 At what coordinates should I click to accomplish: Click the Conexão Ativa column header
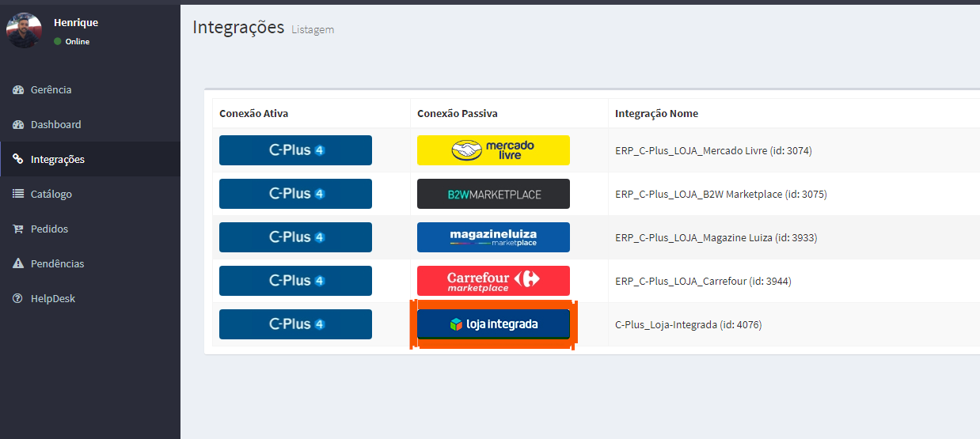point(254,114)
